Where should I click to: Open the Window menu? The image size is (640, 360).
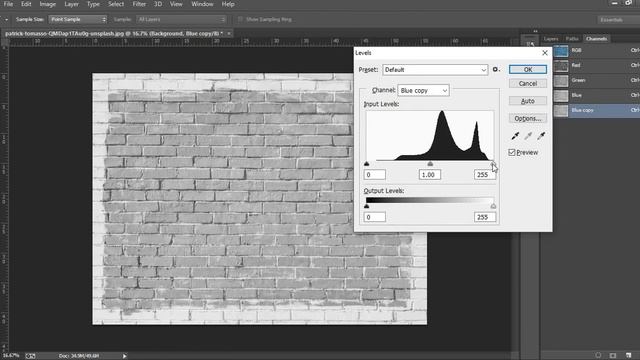point(202,4)
